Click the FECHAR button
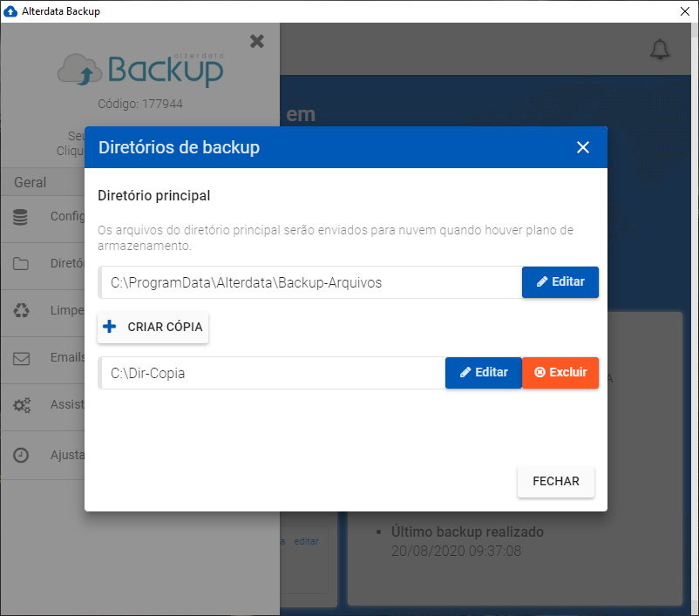Image resolution: width=699 pixels, height=616 pixels. (x=556, y=482)
